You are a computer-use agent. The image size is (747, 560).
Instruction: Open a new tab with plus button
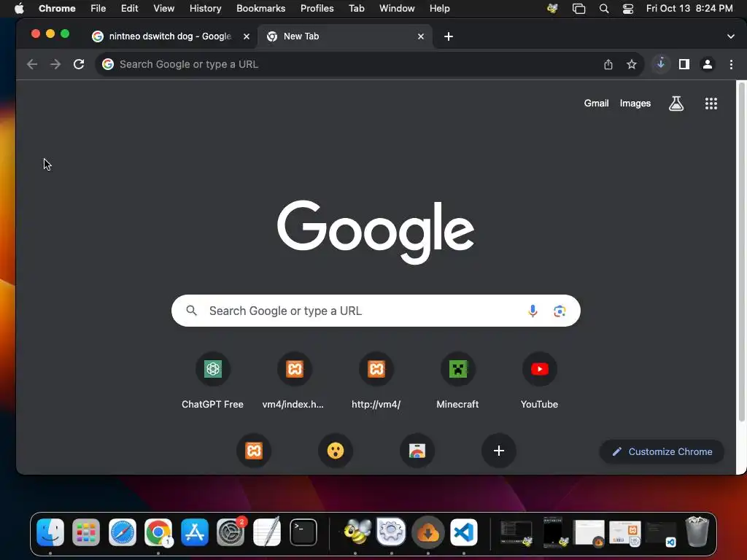click(x=449, y=36)
